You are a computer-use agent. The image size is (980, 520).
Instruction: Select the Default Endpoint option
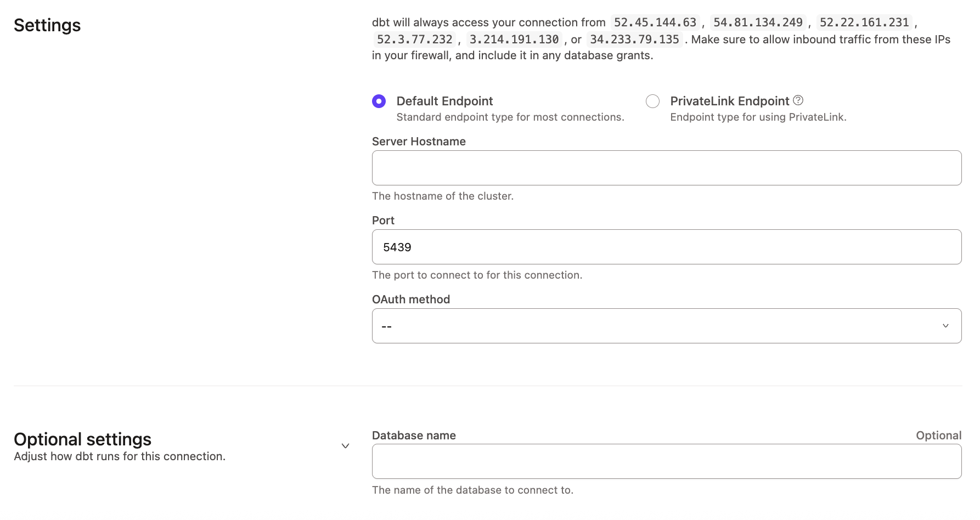point(379,101)
